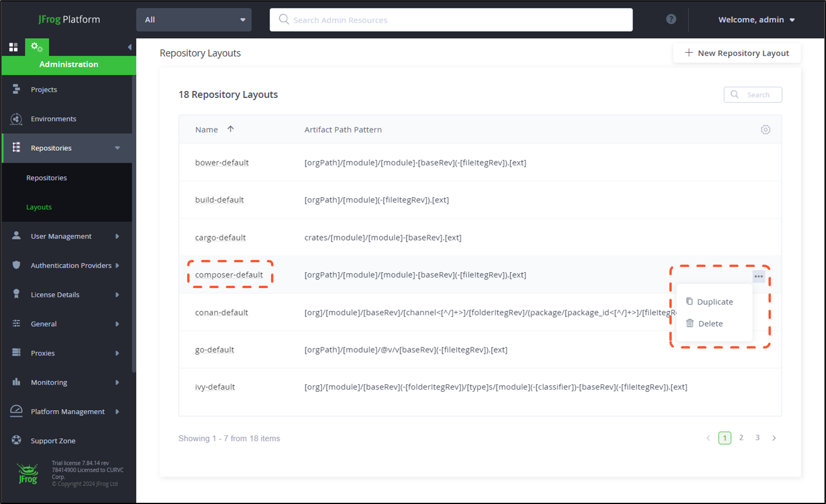This screenshot has width=826, height=504.
Task: Click the Platform Management gauge icon
Action: [16, 411]
